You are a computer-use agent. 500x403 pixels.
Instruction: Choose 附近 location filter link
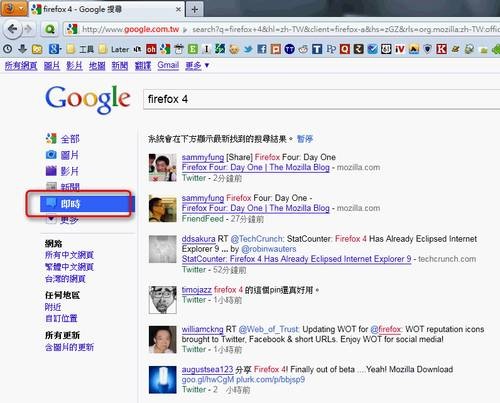click(x=53, y=307)
